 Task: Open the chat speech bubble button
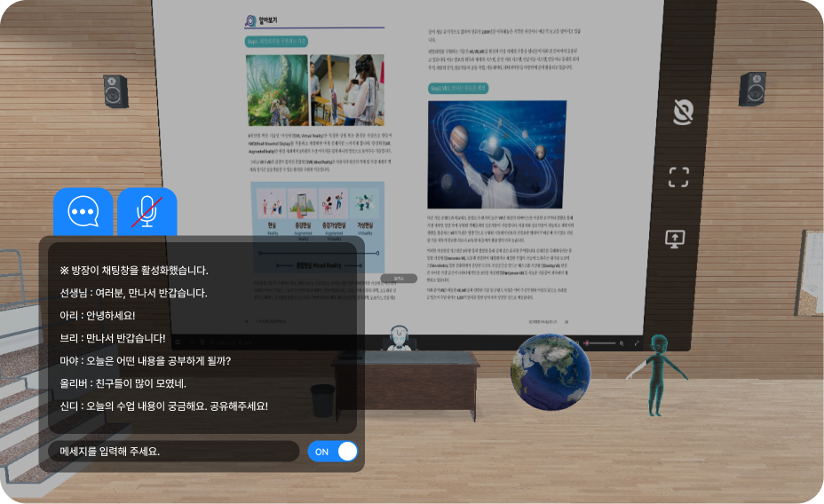tap(83, 211)
